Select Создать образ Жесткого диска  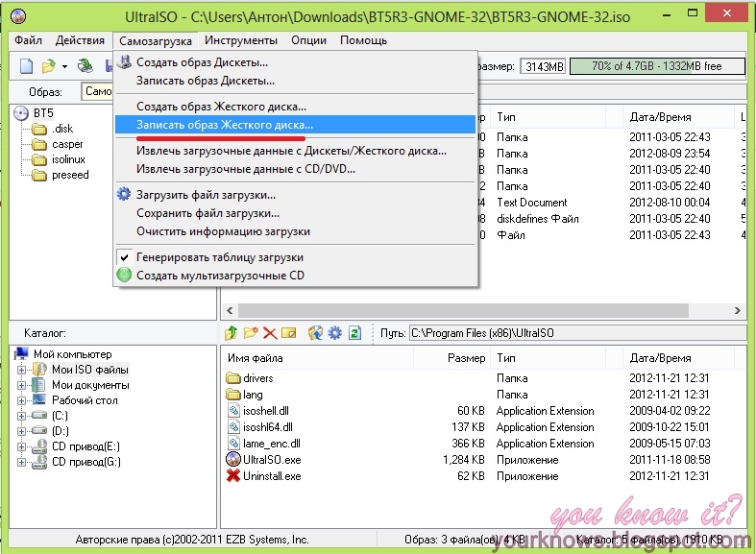pos(295,107)
